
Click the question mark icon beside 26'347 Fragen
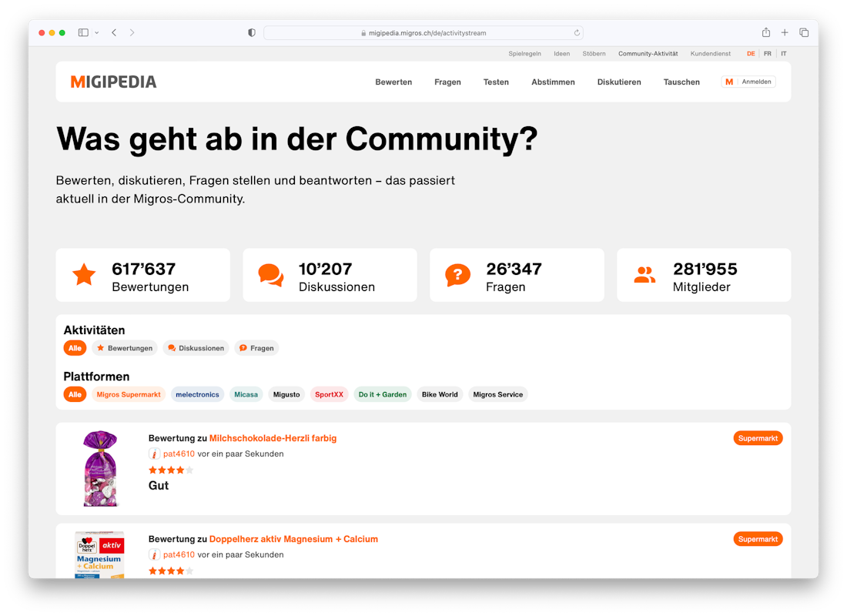(x=458, y=275)
